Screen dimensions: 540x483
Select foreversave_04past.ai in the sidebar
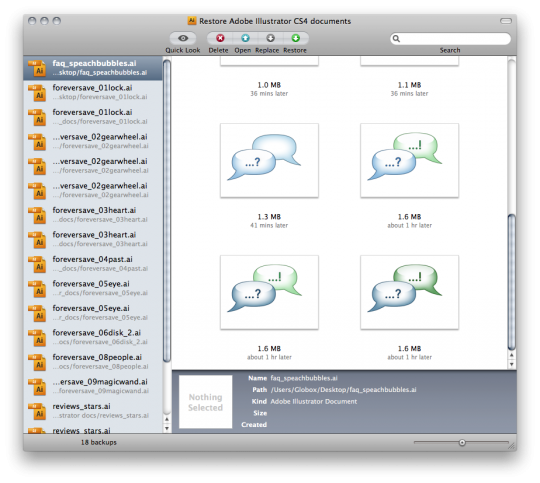(93, 264)
